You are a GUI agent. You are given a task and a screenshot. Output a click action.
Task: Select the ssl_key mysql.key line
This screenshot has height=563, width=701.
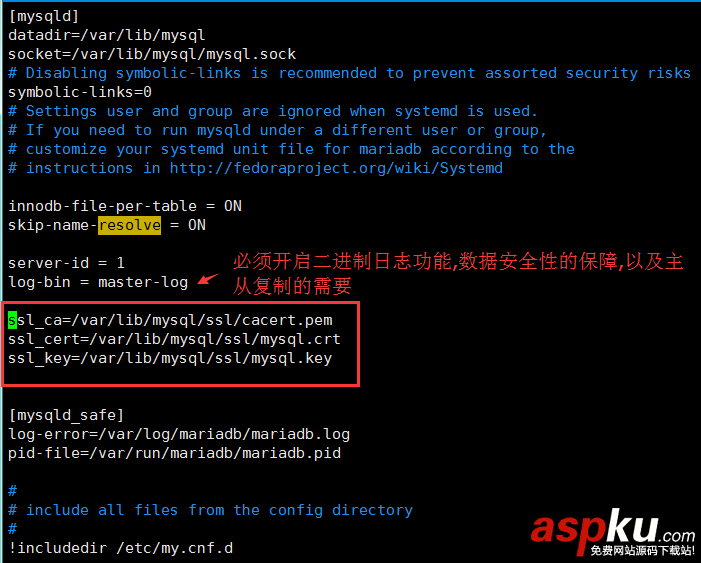(170, 358)
